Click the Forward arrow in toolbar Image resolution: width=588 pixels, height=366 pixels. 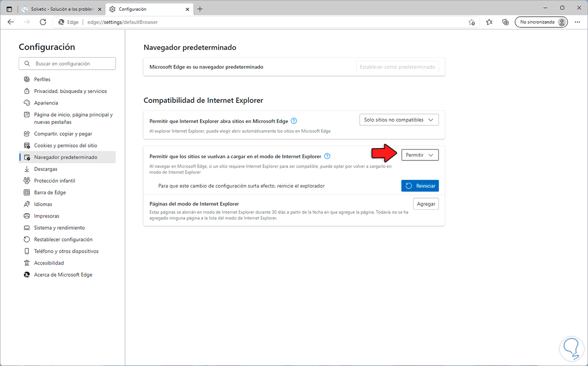[27, 22]
